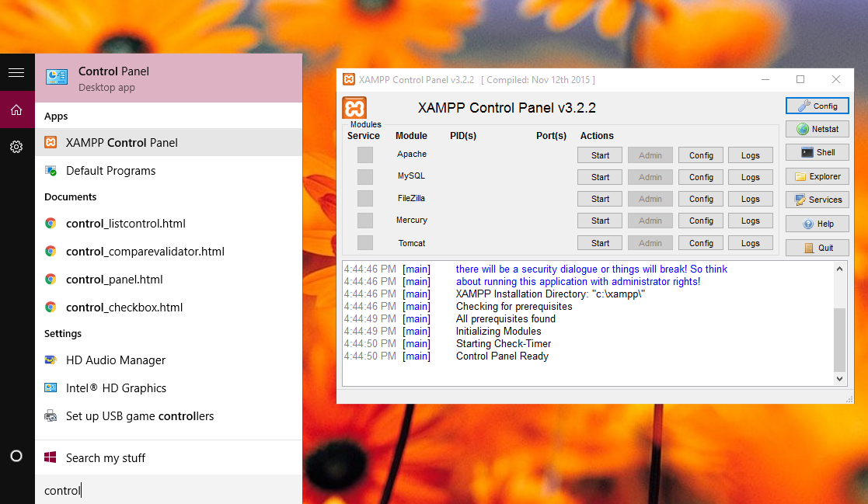Open the settings gear in search sidebar
Viewport: 868px width, 504px height.
[x=16, y=147]
